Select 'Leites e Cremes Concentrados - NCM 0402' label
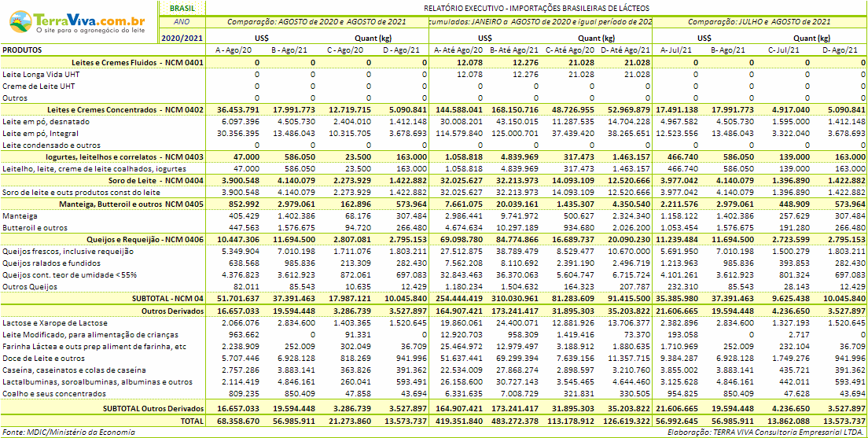Image resolution: width=868 pixels, height=438 pixels. [x=126, y=110]
